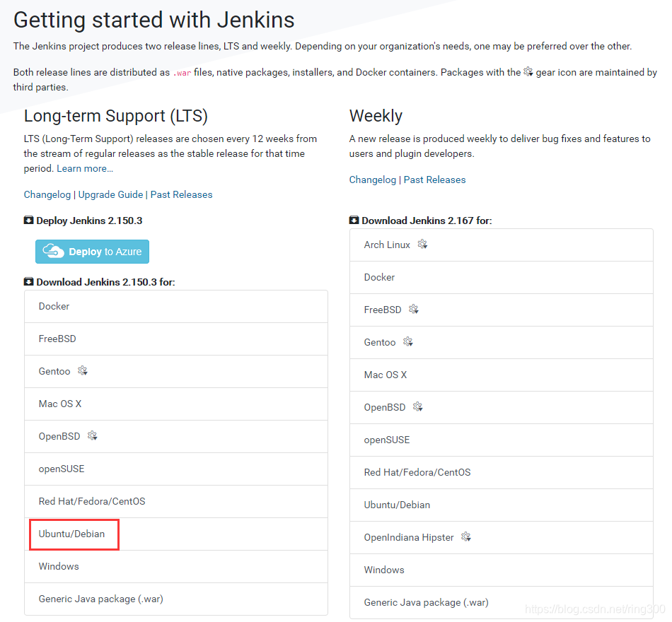Select Red Hat/Fedora/CentOS in Weekly list

click(x=502, y=472)
